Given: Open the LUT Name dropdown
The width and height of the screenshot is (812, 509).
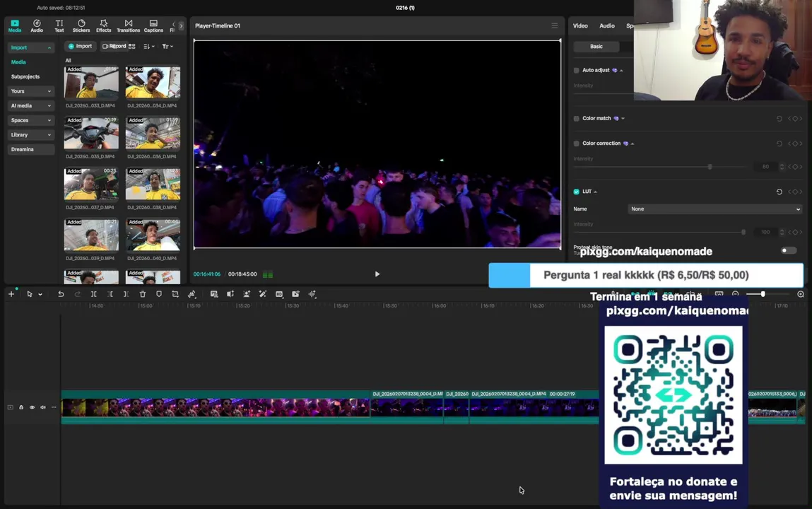Looking at the screenshot, I should pos(715,209).
